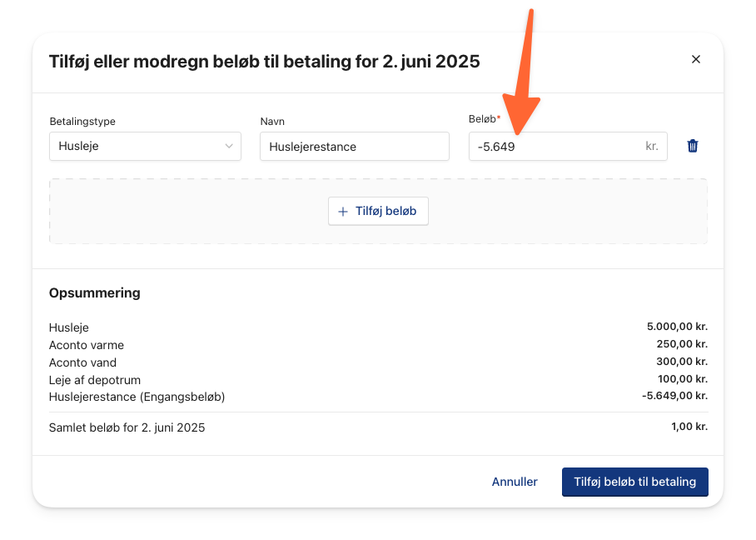Screen dimensions: 756x540
Task: Click the Aconto varme summary line
Action: [378, 344]
